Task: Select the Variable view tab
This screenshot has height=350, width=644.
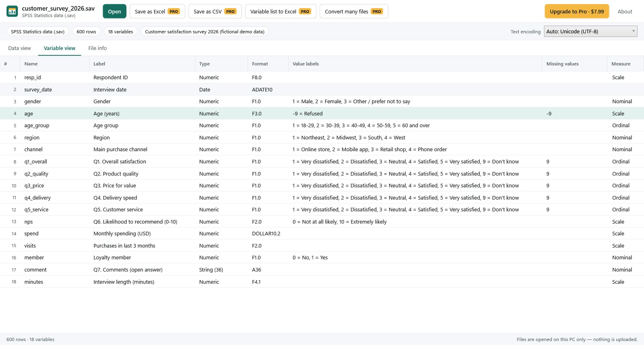Action: pos(60,48)
